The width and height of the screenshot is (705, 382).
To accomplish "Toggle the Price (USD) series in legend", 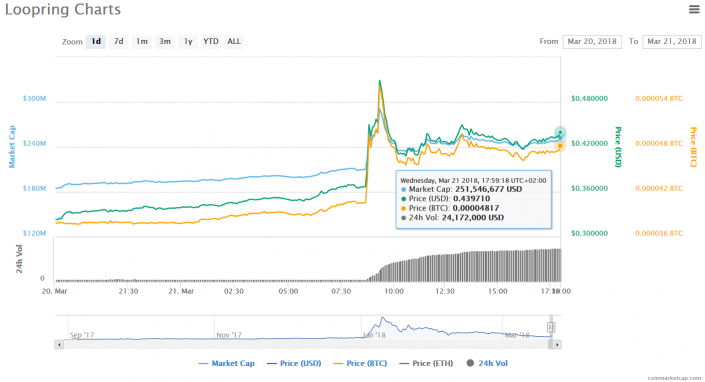I will click(x=294, y=363).
